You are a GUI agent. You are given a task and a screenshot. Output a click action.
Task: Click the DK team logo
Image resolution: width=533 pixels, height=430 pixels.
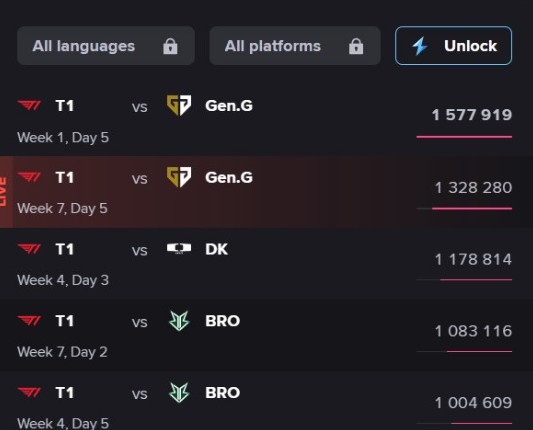coord(179,249)
